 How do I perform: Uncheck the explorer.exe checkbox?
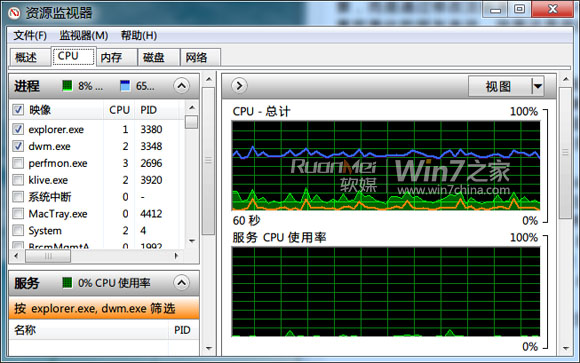(18, 129)
